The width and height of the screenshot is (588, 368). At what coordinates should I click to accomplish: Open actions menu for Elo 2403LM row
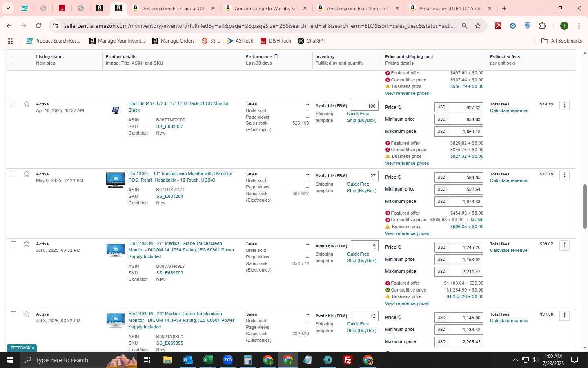click(x=564, y=315)
